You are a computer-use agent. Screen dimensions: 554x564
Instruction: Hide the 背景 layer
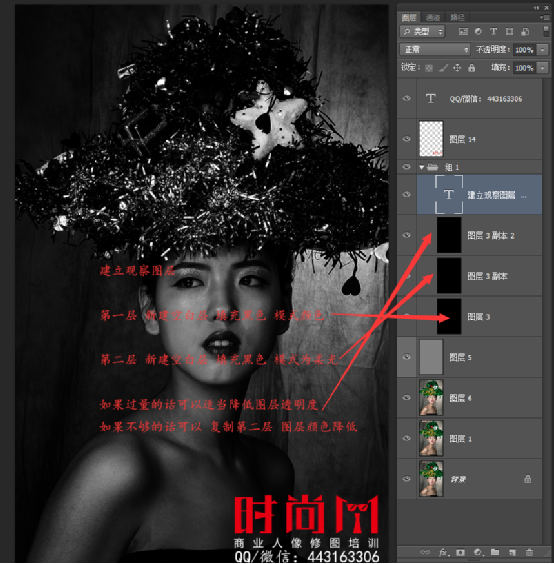[407, 479]
